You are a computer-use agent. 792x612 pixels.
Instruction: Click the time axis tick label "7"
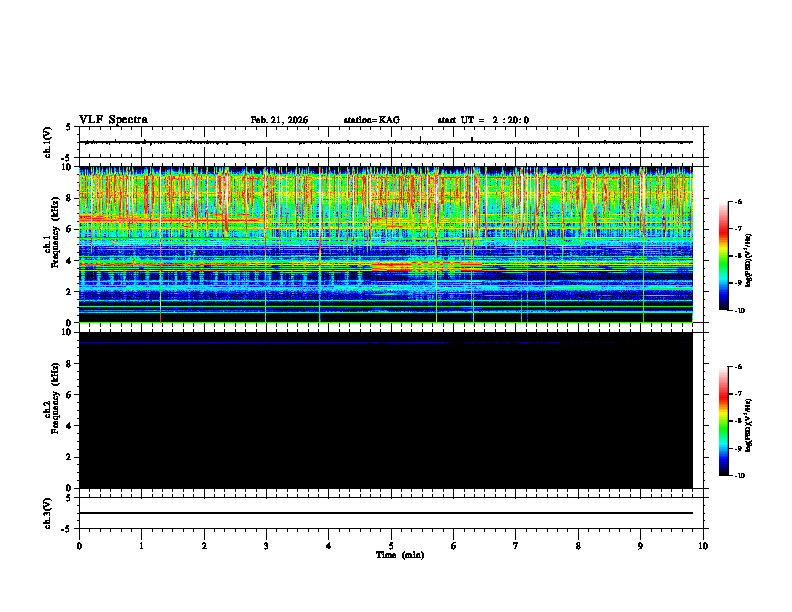(516, 546)
